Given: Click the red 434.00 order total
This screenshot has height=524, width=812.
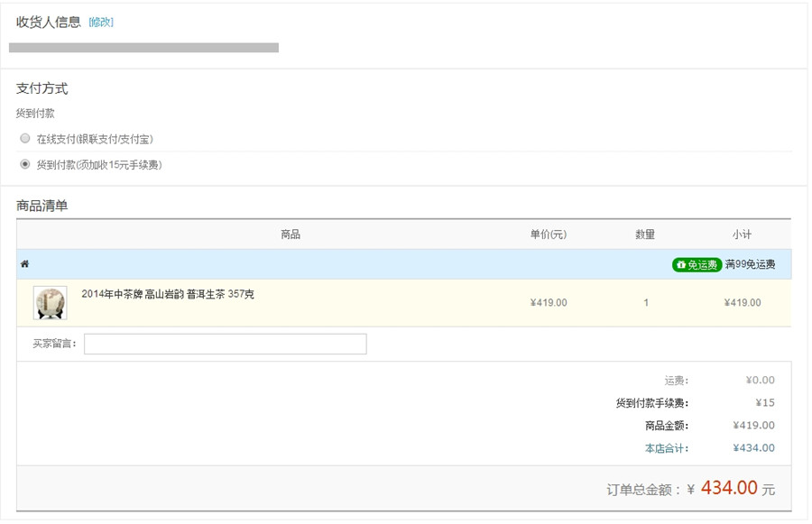Looking at the screenshot, I should pyautogui.click(x=728, y=488).
